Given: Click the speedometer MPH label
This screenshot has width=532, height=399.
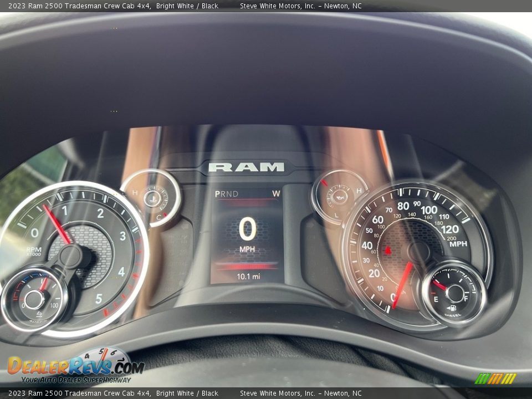Looking at the screenshot, I should pyautogui.click(x=458, y=244).
